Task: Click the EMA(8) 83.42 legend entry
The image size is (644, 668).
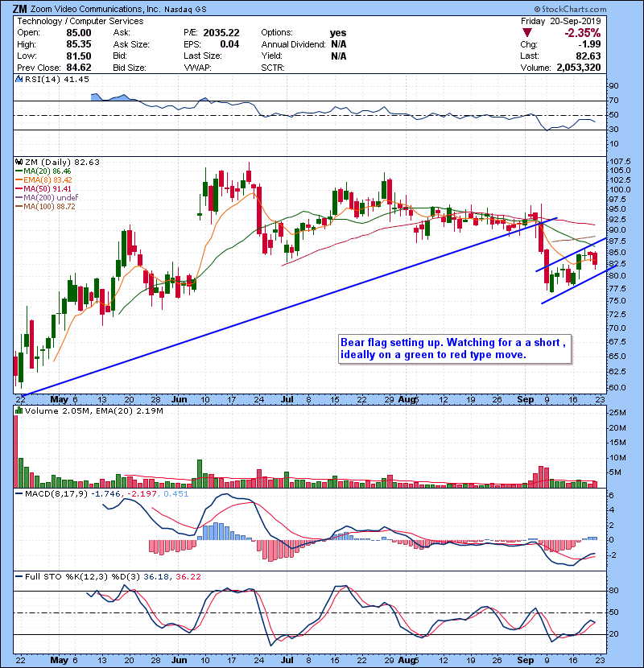Action: tap(44, 179)
